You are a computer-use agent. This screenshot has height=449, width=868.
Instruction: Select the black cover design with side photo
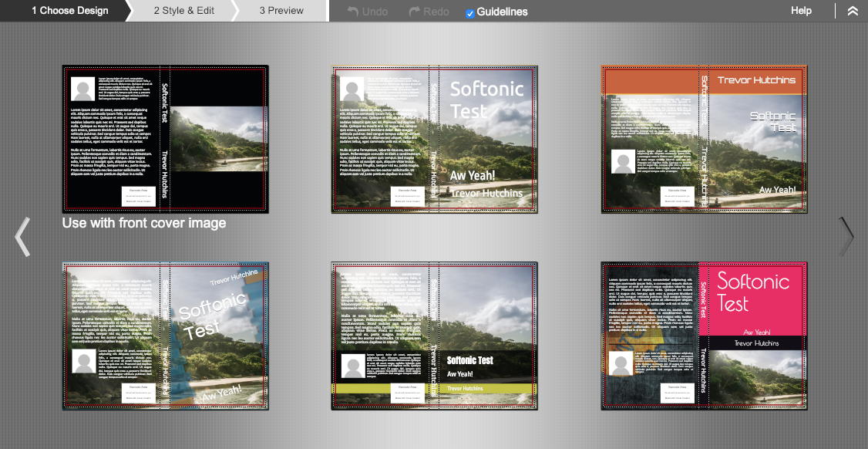165,139
